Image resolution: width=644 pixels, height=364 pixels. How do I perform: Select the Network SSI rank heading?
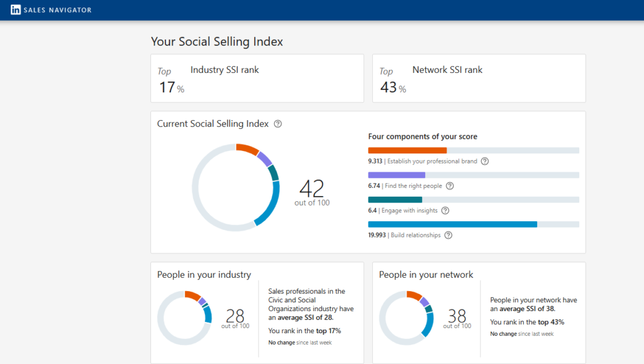(447, 70)
